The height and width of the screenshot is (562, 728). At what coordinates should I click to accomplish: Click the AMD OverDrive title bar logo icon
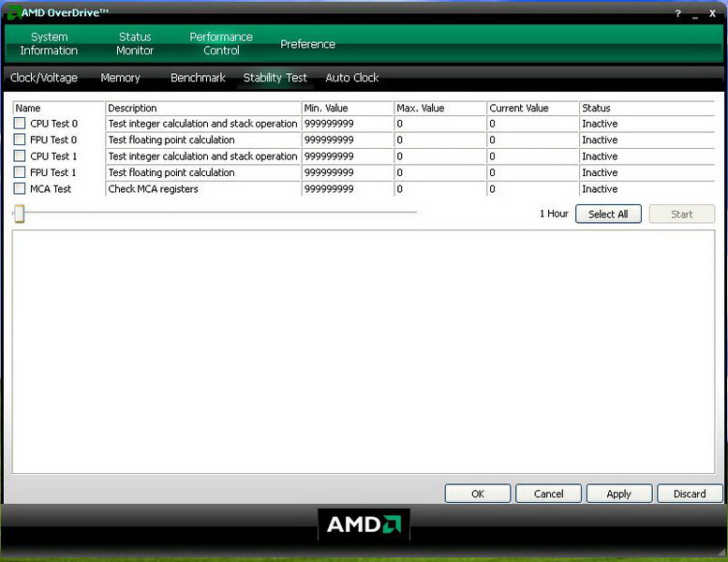click(x=14, y=12)
